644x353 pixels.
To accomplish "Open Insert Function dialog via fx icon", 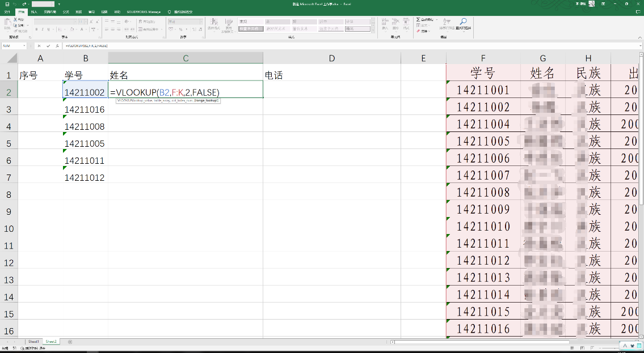I will pos(57,45).
